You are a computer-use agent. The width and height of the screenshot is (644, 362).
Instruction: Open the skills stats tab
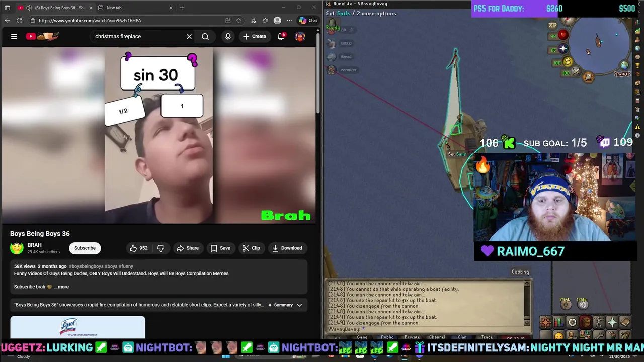coord(558,322)
